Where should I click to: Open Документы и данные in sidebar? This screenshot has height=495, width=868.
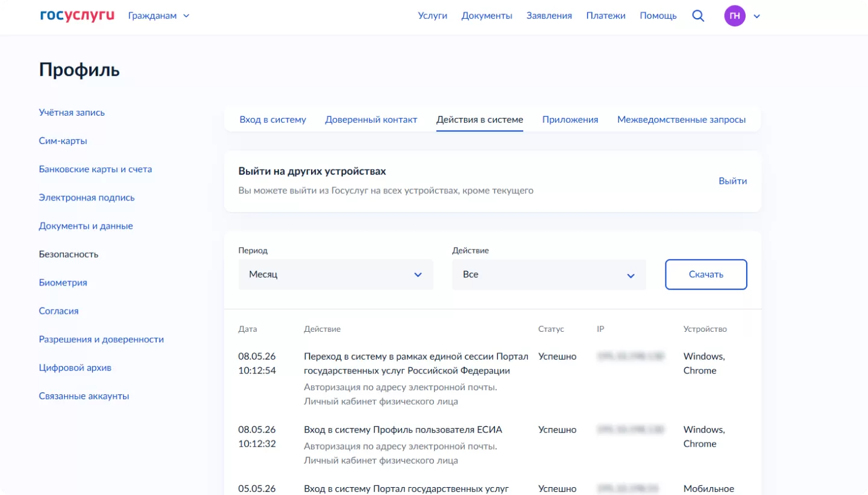click(86, 226)
